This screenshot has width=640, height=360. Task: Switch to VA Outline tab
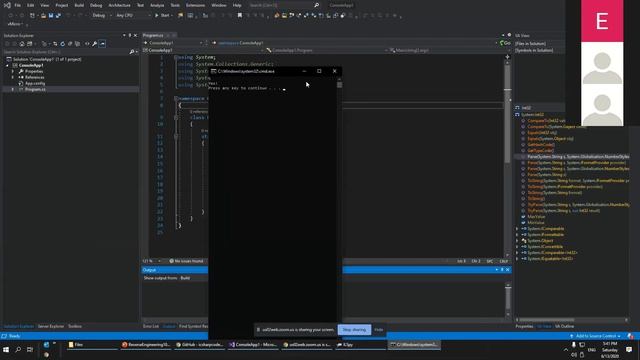coord(564,327)
